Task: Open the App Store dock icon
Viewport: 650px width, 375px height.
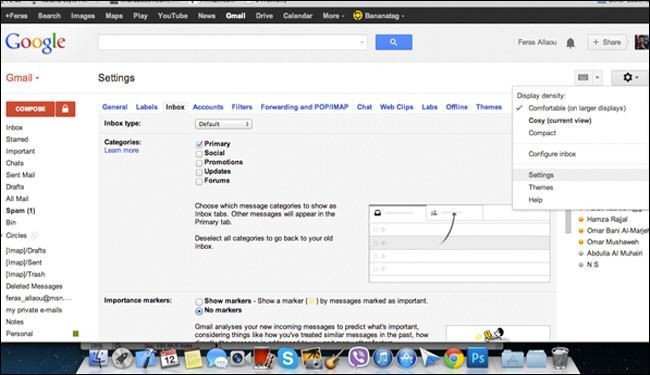Action: point(406,358)
